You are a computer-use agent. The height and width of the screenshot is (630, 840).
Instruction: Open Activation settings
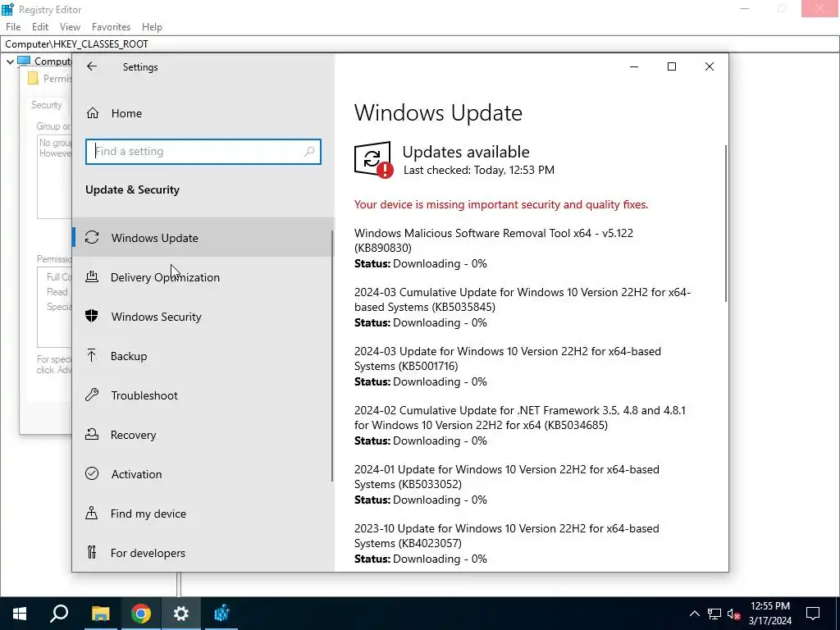click(x=203, y=474)
